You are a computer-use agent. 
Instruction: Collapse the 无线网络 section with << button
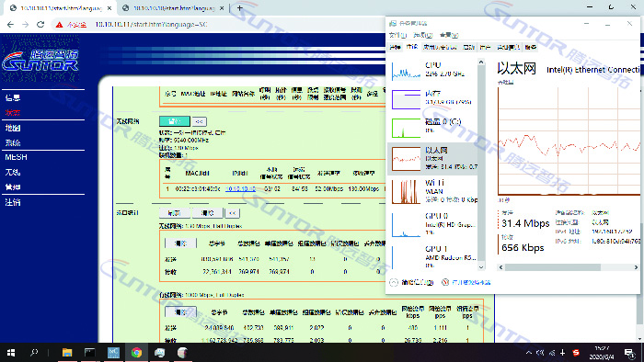(x=200, y=122)
